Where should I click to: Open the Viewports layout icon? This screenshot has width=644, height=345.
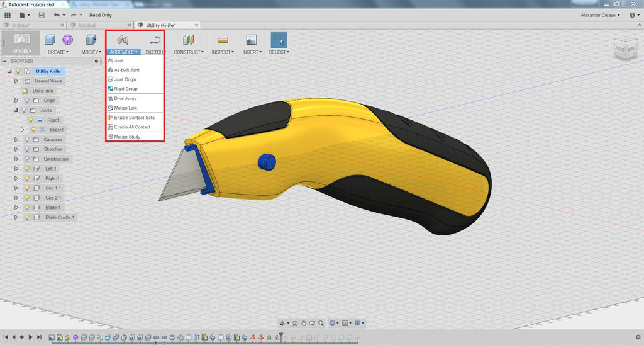coord(358,323)
